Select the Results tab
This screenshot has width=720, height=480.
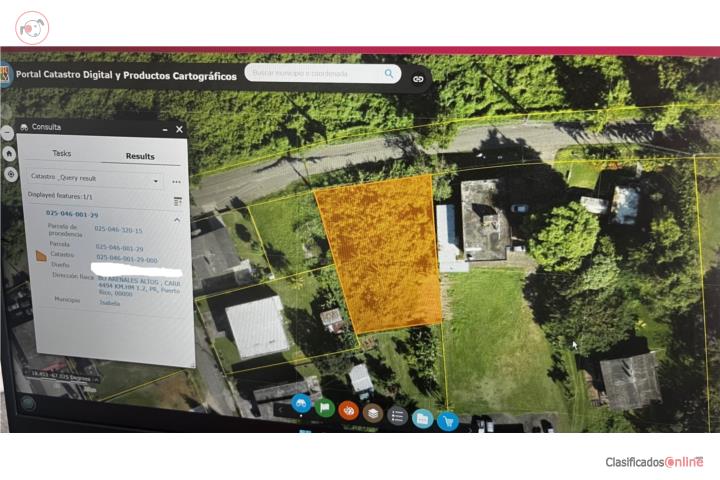tap(140, 156)
